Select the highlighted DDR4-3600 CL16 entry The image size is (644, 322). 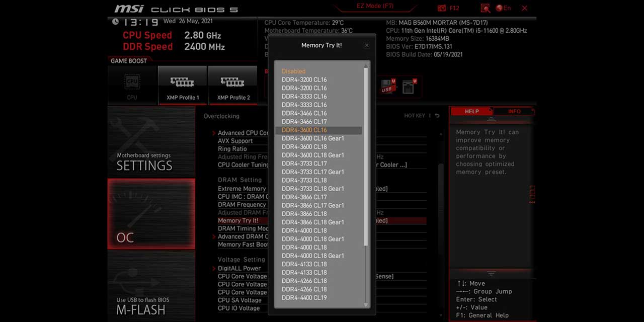point(318,130)
